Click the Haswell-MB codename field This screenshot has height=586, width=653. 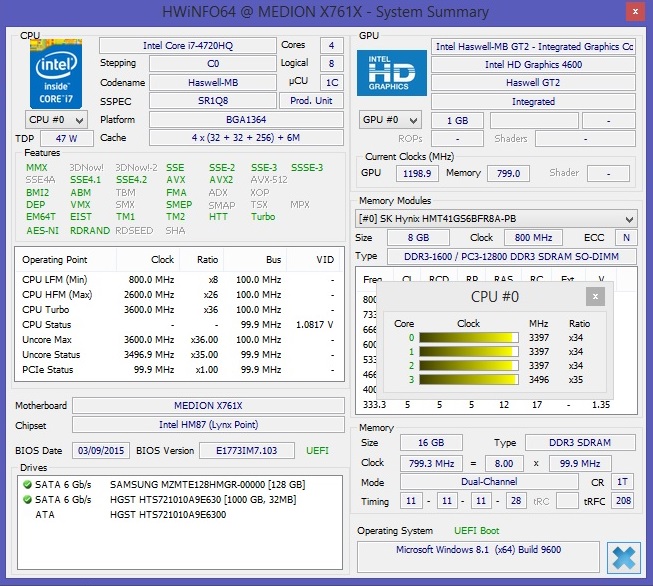coord(213,82)
